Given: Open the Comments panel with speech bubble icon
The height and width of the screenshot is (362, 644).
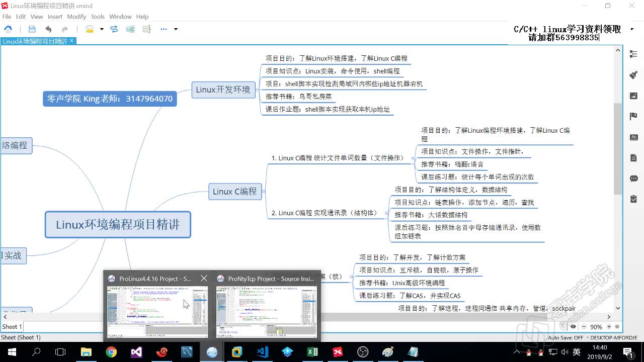Looking at the screenshot, I should [x=633, y=178].
